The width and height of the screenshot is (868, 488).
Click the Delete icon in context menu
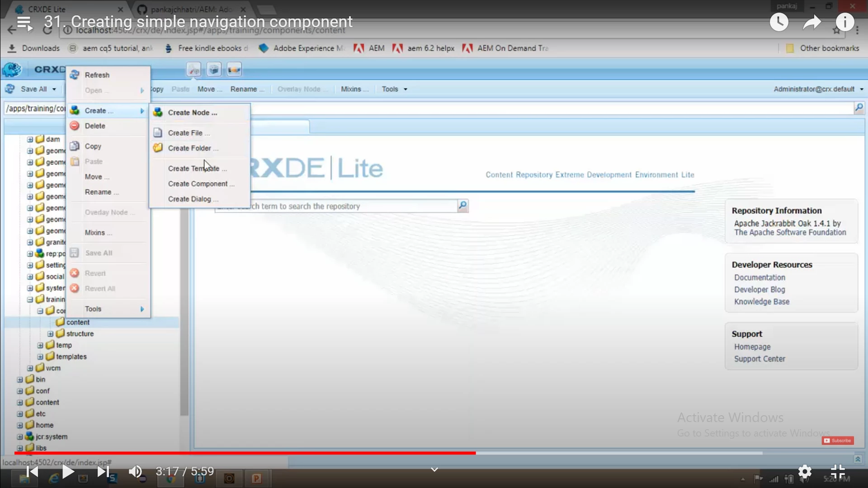[75, 126]
